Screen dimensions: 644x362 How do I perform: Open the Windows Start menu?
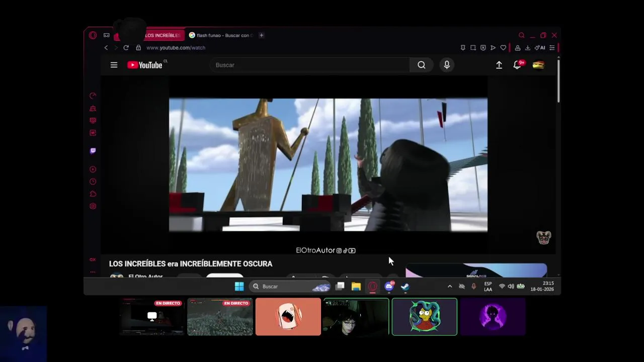[x=239, y=286]
